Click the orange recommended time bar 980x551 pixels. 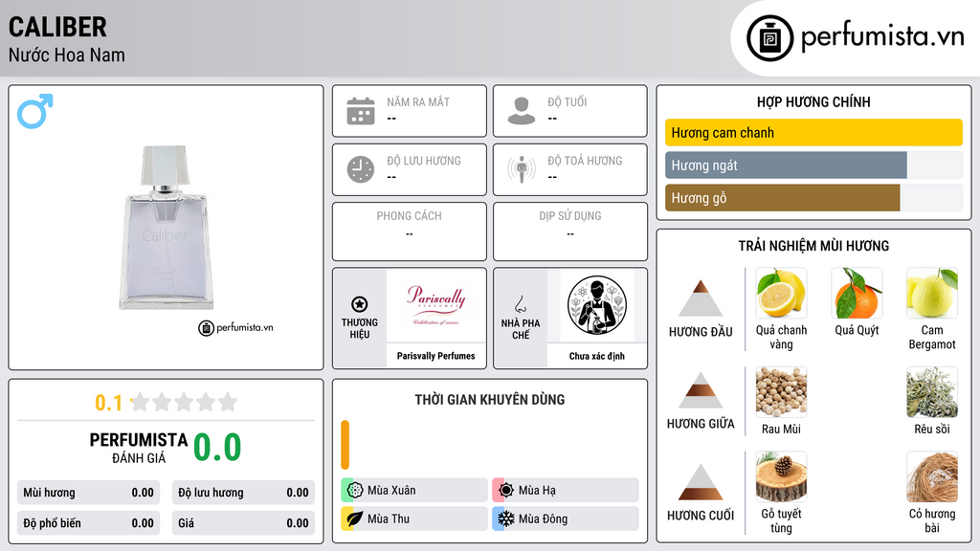[345, 445]
